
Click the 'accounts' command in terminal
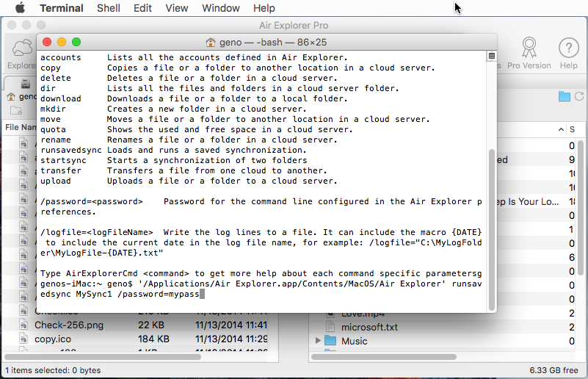click(61, 57)
